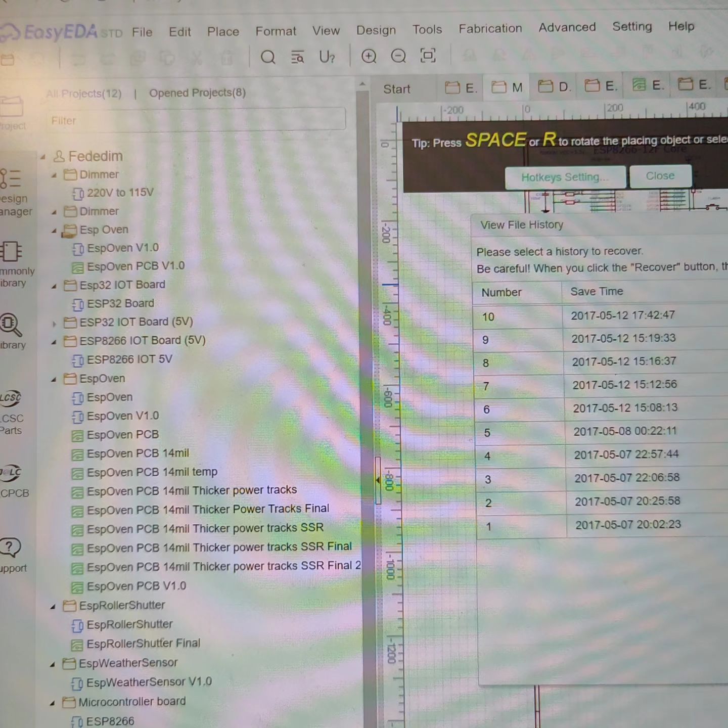
Task: Collapse the Esp32 IOT Board folder
Action: [54, 286]
